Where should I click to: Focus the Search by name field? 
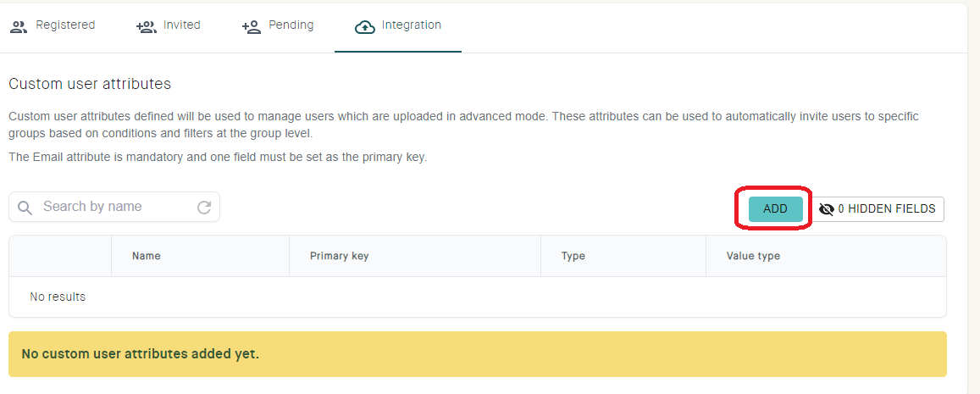114,207
